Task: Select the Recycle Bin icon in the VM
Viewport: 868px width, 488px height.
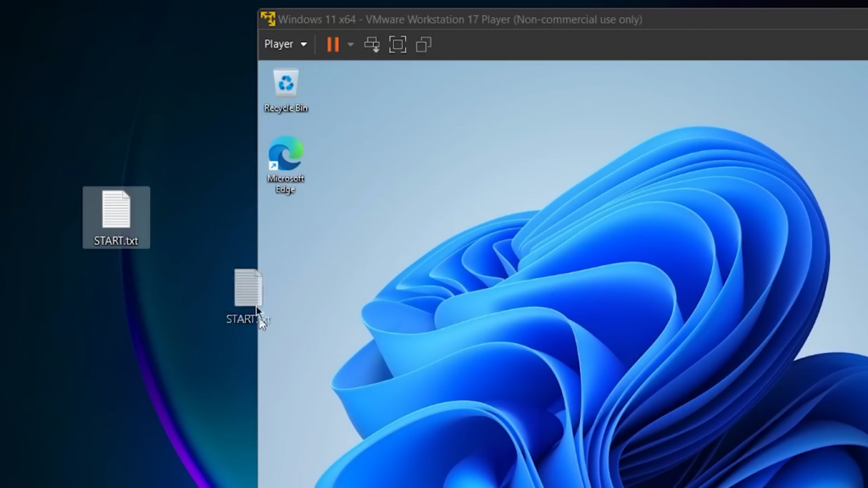Action: 286,91
